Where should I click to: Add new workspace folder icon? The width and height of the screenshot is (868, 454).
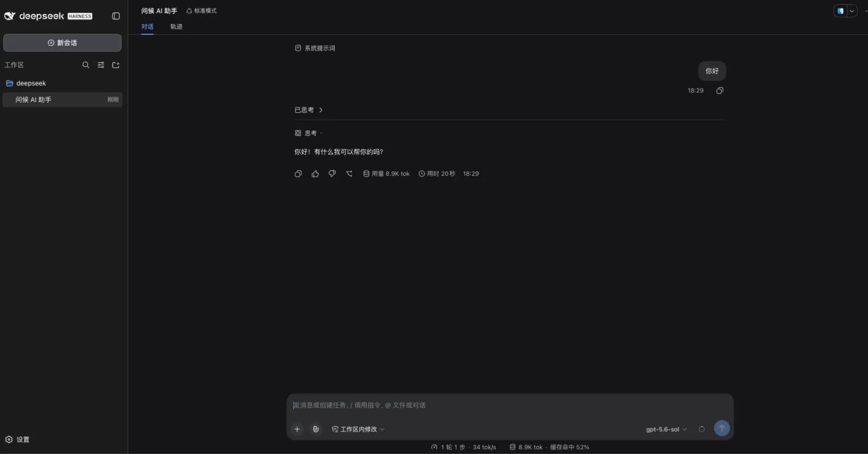(116, 65)
